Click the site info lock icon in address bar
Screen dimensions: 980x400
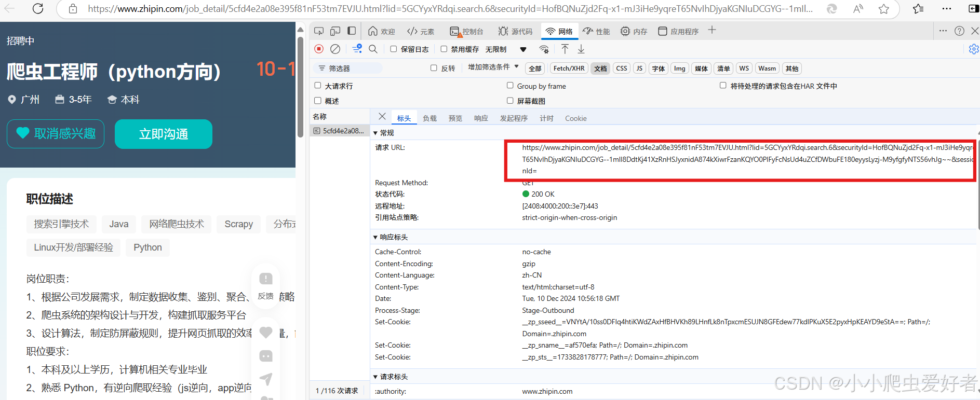click(x=73, y=9)
